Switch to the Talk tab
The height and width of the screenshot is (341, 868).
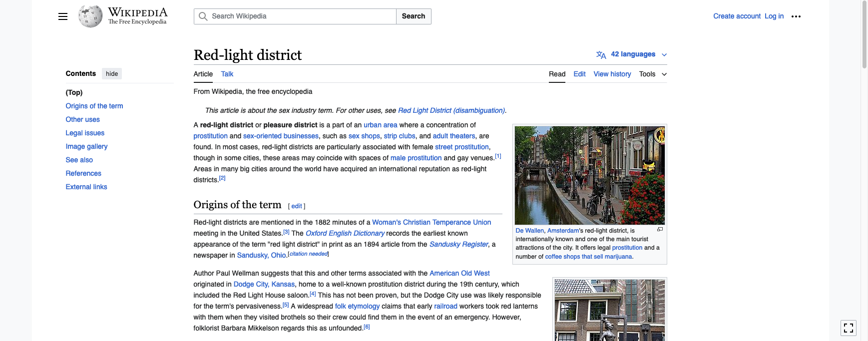point(227,74)
